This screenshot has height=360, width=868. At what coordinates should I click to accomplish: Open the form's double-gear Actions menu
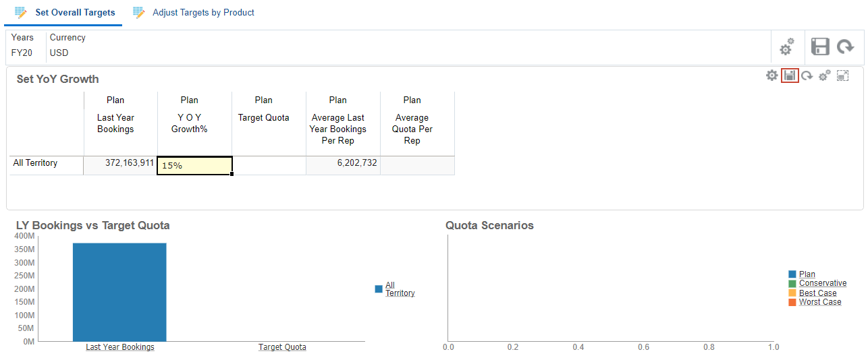[824, 76]
